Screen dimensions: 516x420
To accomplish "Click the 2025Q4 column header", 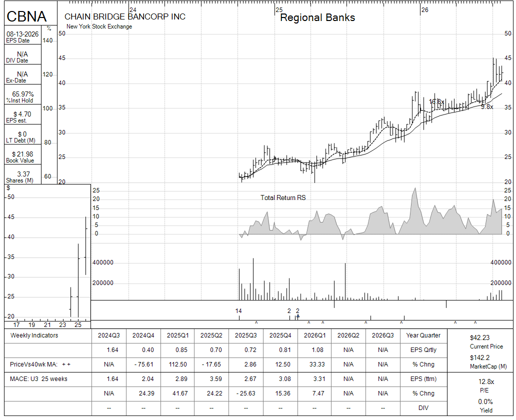I will 280,335.
